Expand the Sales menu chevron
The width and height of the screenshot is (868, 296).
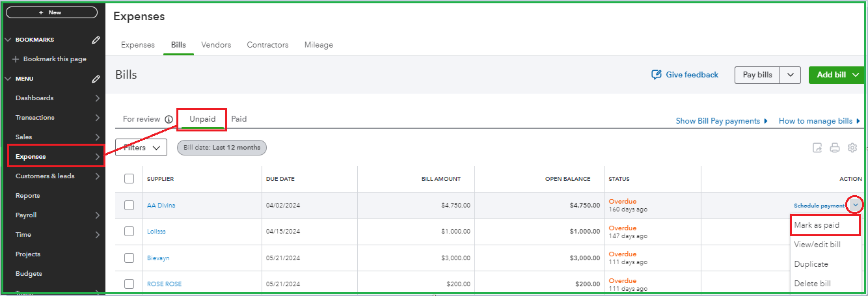(97, 137)
